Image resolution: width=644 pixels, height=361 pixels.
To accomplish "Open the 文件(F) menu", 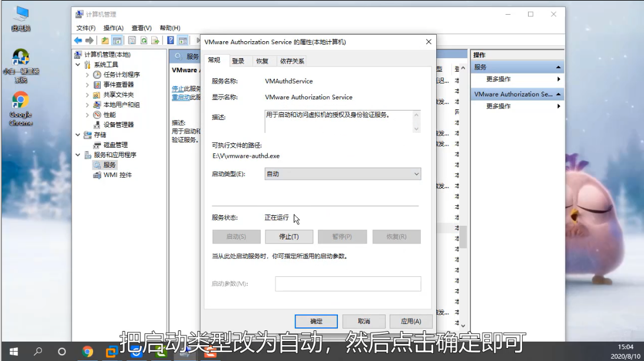I will tap(86, 28).
